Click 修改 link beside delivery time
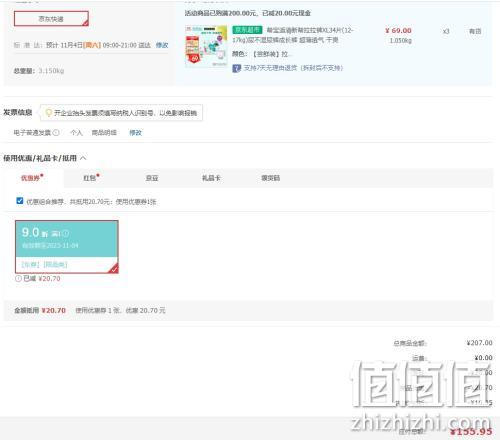The image size is (500, 440). coord(162,45)
